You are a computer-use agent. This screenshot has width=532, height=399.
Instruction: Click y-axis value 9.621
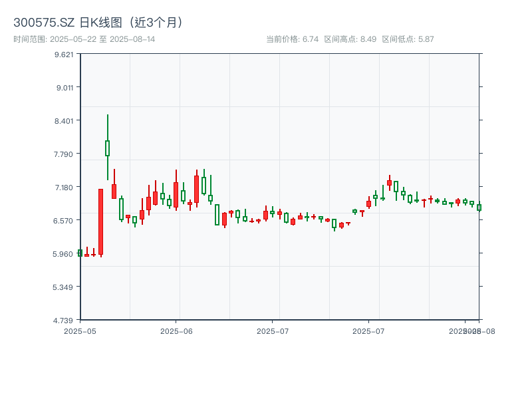click(64, 55)
